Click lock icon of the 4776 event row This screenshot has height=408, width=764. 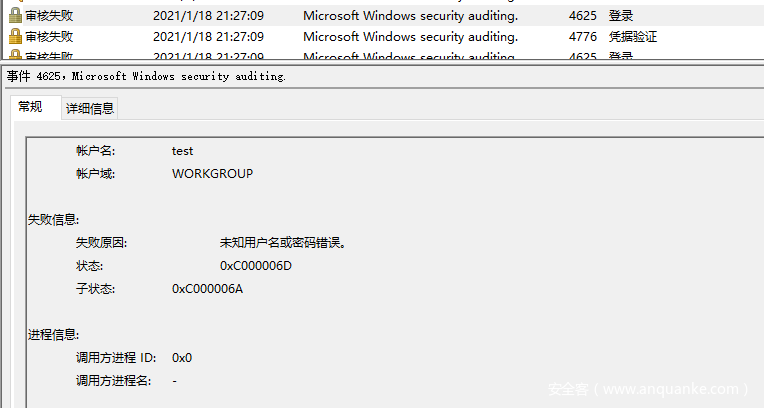pos(15,37)
